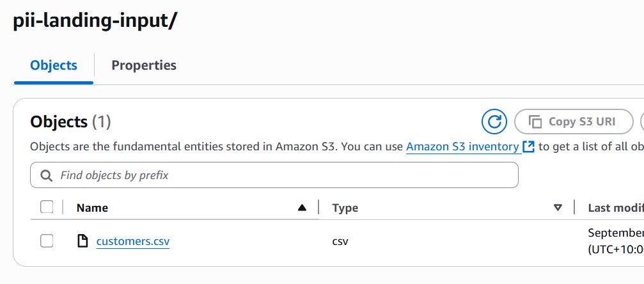644x284 pixels.
Task: Click the magnifier icon in search box
Action: tap(46, 175)
